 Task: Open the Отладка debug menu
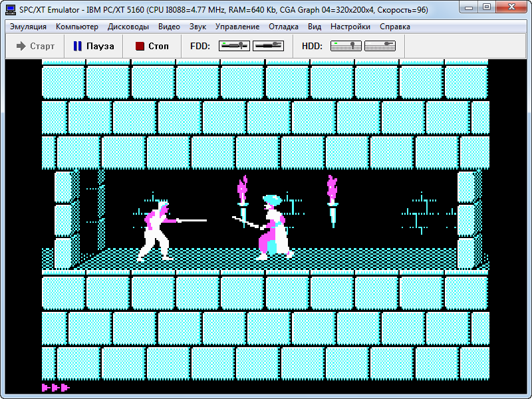click(283, 27)
